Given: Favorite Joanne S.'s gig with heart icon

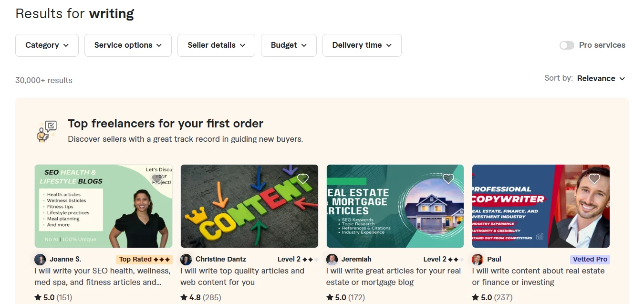Looking at the screenshot, I should [x=157, y=178].
